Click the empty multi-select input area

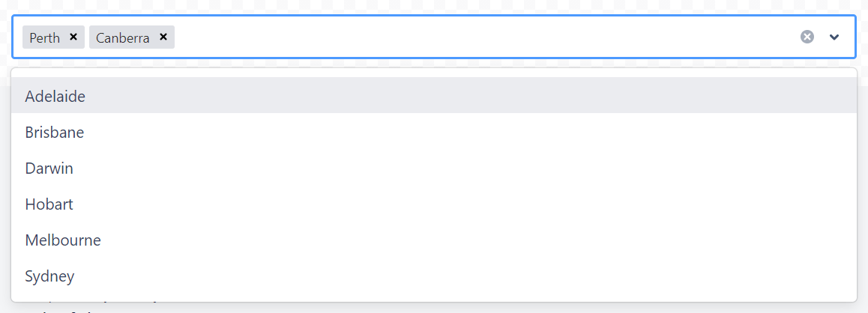click(x=480, y=37)
